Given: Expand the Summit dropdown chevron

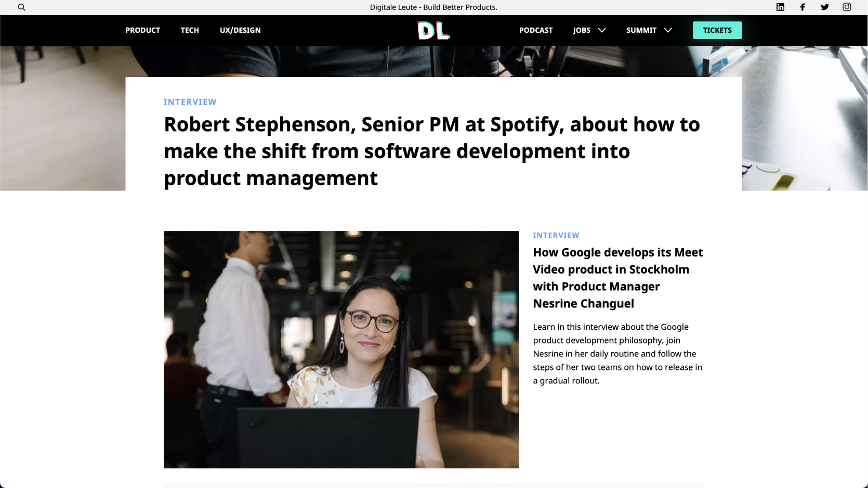Looking at the screenshot, I should click(668, 30).
